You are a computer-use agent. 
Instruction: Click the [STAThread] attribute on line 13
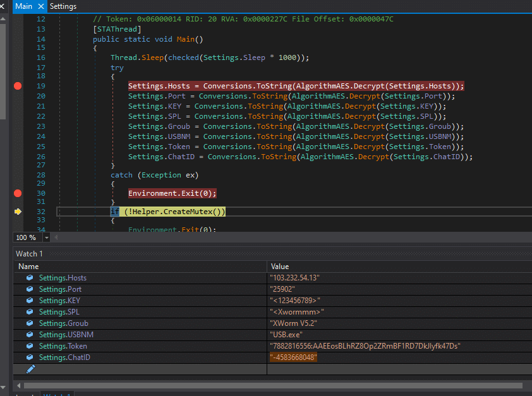[117, 29]
